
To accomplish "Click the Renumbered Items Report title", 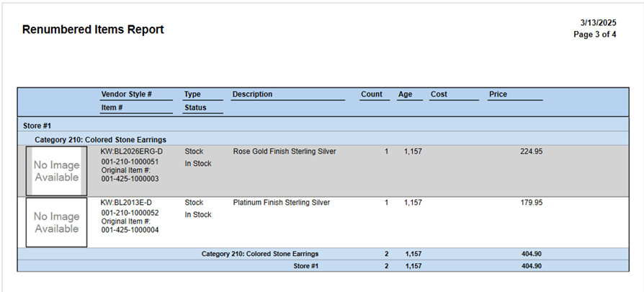I will coord(93,30).
